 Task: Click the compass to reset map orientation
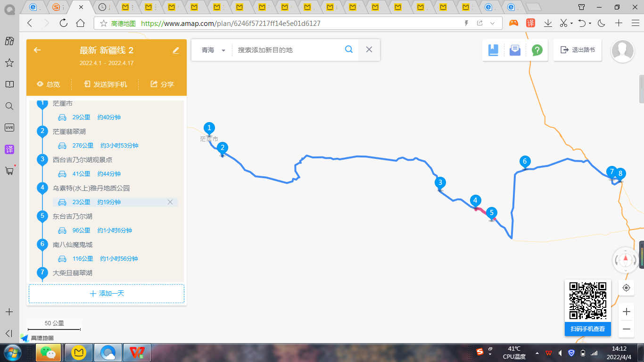[626, 259]
